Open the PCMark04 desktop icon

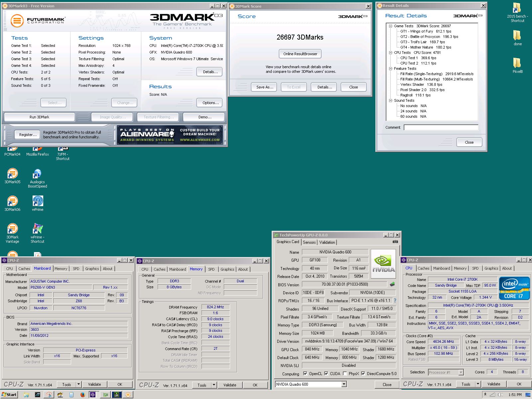click(x=12, y=151)
